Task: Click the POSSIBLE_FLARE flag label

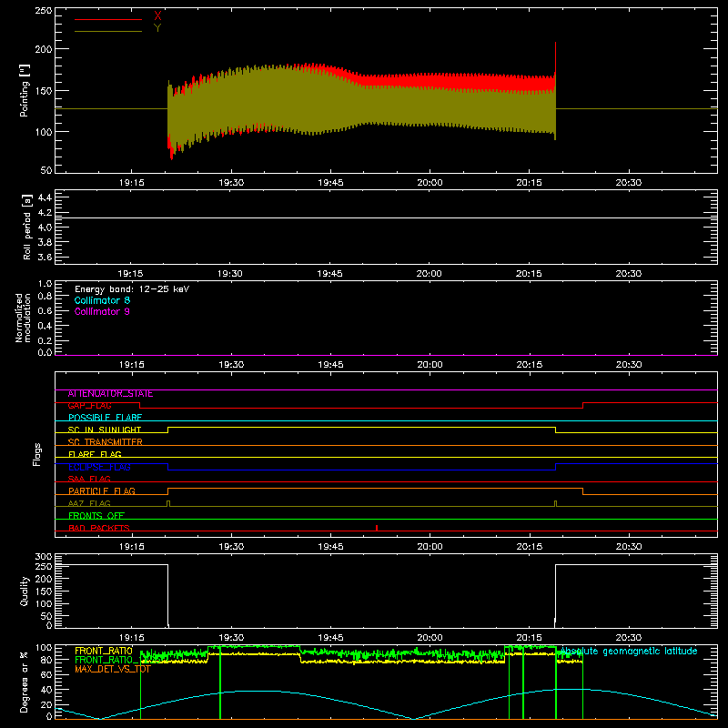Action: [105, 418]
